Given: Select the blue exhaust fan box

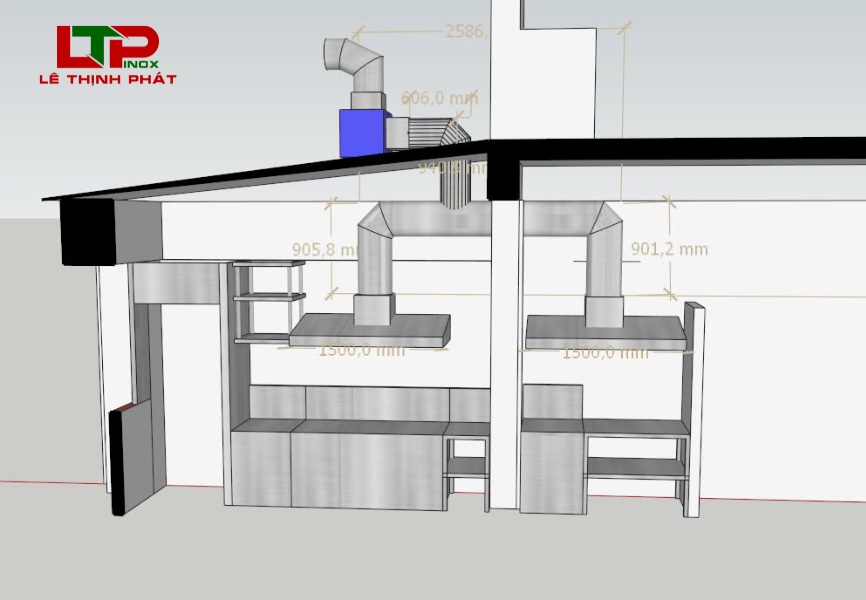Looking at the screenshot, I should point(362,133).
